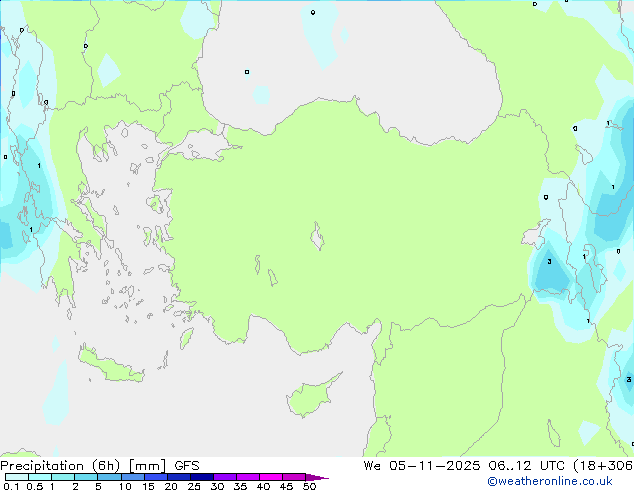Viewport: 634px width, 490px height.
Task: Select the 30–35 mm purple legend swatch
Action: point(224,477)
